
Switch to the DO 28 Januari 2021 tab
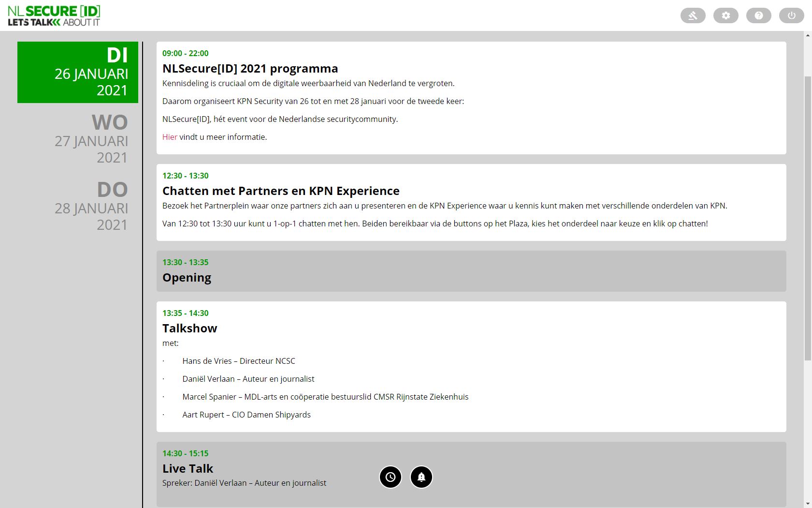pos(91,207)
